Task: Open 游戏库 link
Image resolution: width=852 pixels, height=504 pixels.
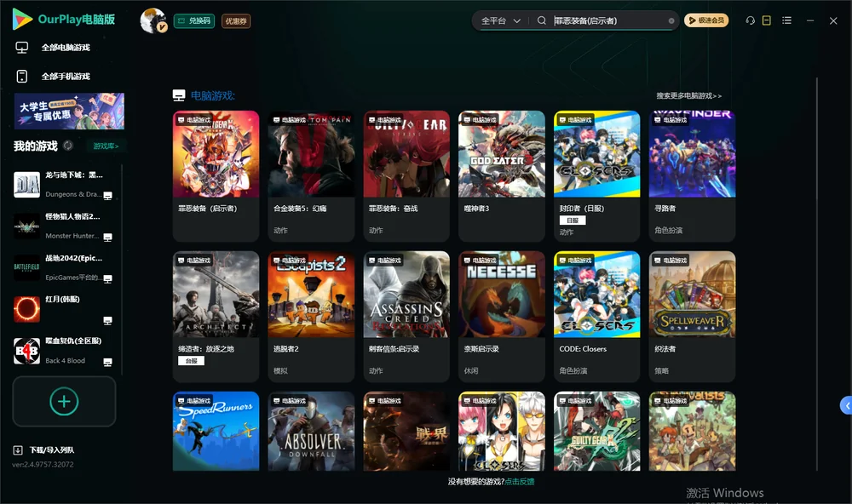Action: [x=106, y=146]
